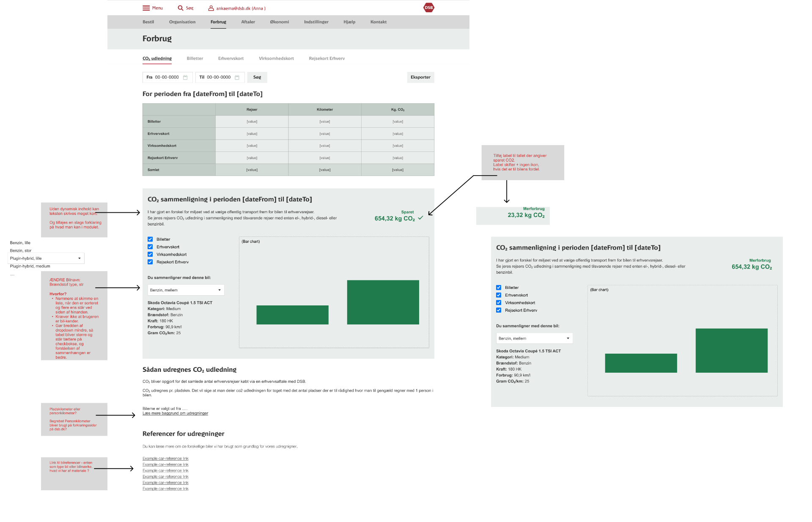The height and width of the screenshot is (522, 812).
Task: Open the hamburger Menu icon
Action: [x=146, y=8]
